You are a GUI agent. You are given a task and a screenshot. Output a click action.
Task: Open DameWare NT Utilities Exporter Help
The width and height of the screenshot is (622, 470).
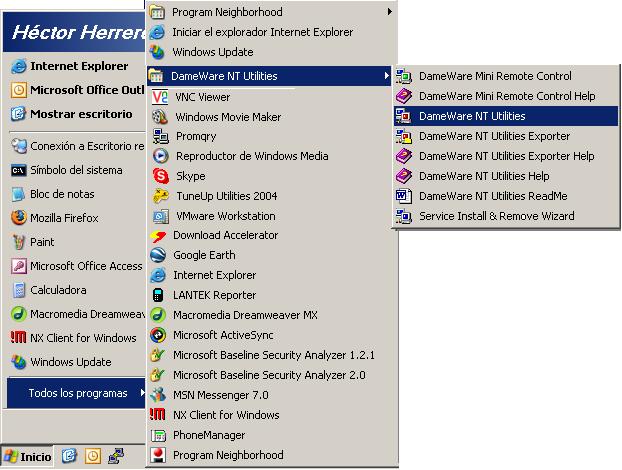tap(506, 156)
